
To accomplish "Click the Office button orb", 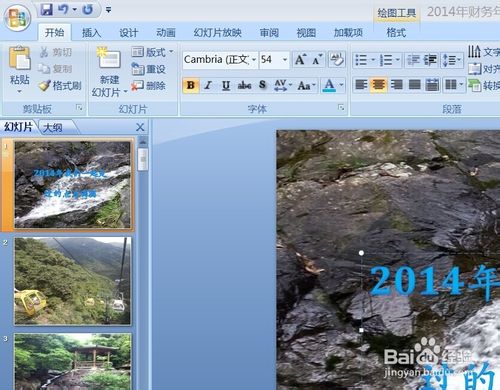I will [x=17, y=18].
